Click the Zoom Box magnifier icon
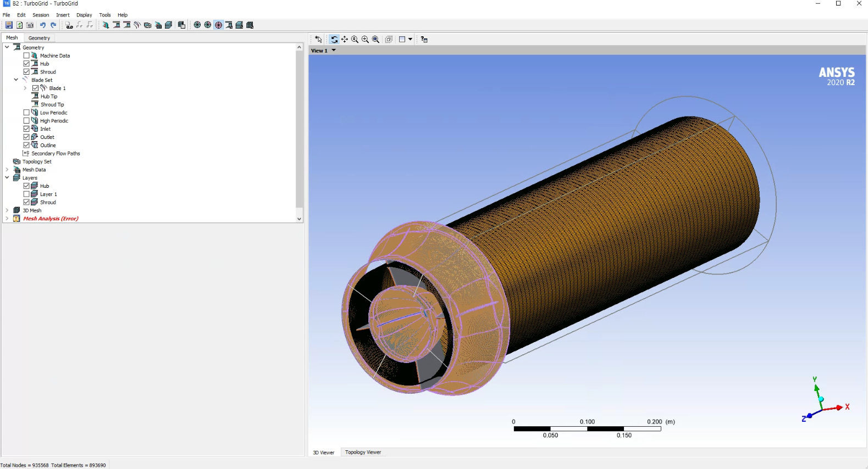This screenshot has width=868, height=469. pyautogui.click(x=376, y=39)
